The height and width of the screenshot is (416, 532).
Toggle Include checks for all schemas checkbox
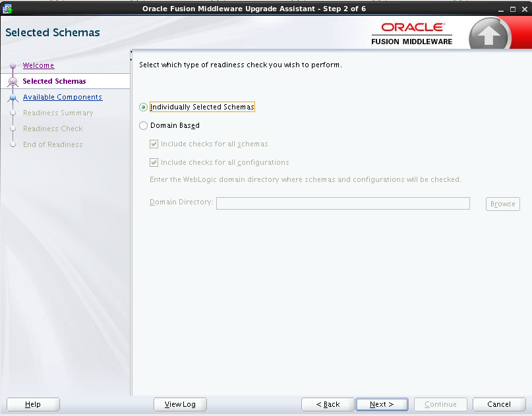tap(154, 144)
